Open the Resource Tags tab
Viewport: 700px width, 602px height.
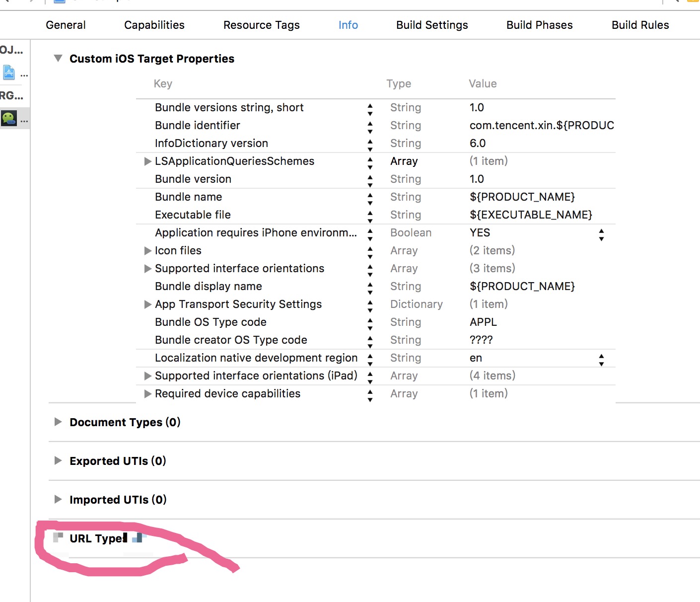pos(262,25)
